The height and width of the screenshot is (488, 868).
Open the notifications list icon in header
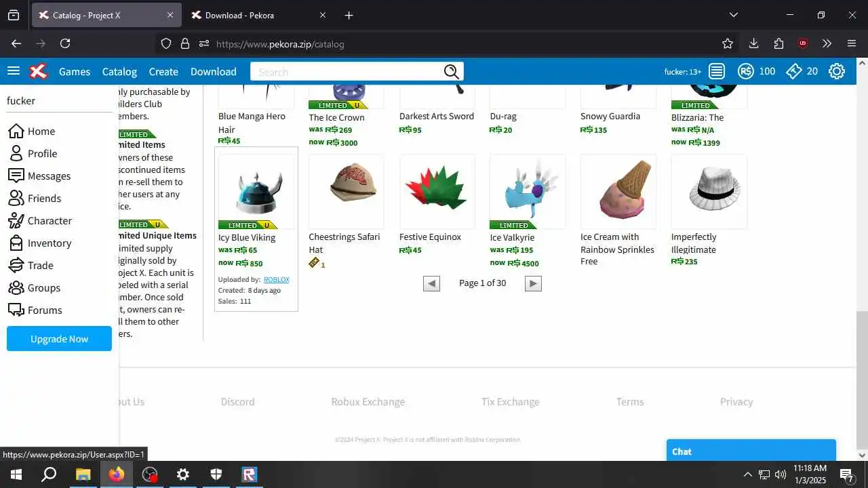click(717, 71)
